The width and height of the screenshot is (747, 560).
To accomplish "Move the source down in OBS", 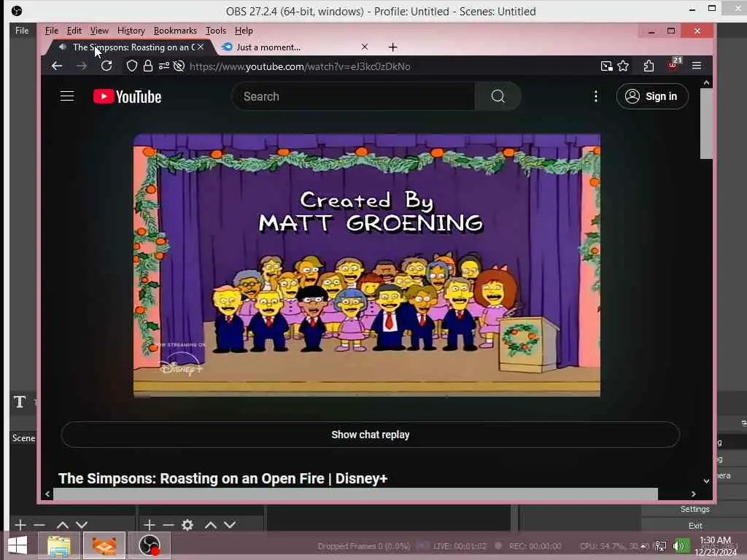I will click(230, 525).
